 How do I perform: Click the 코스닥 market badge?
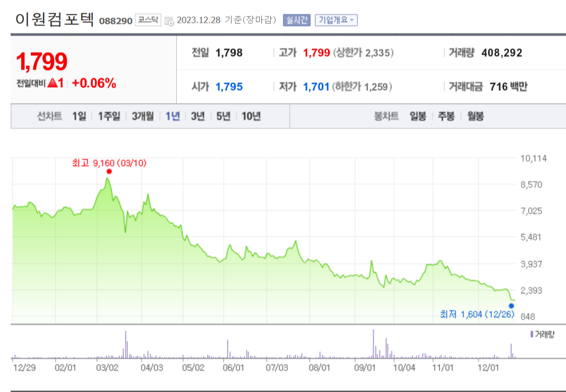tap(148, 20)
